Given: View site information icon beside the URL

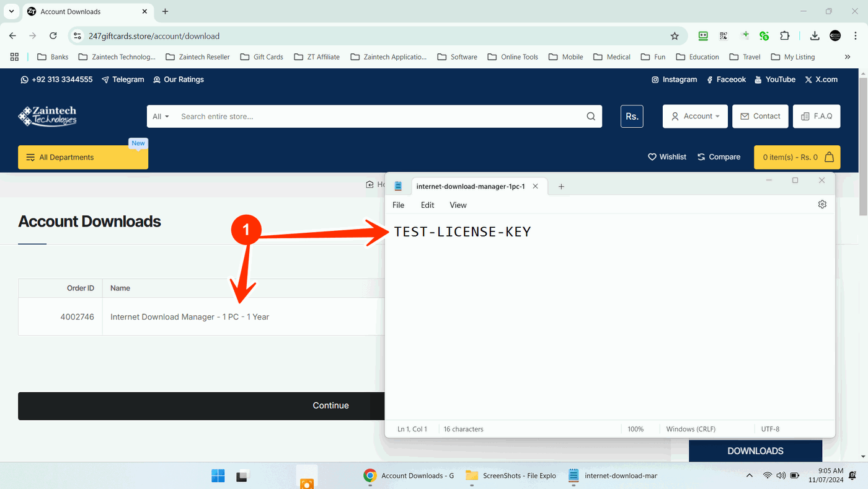Looking at the screenshot, I should pos(77,36).
